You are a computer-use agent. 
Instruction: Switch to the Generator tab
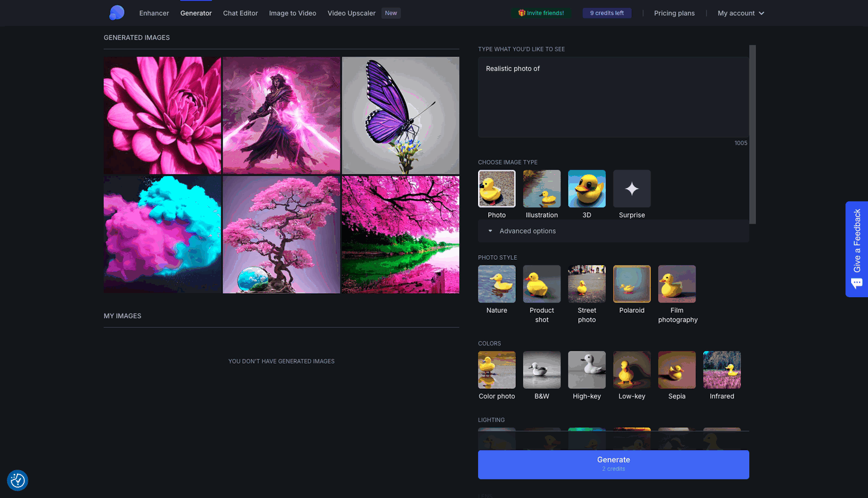click(x=196, y=13)
